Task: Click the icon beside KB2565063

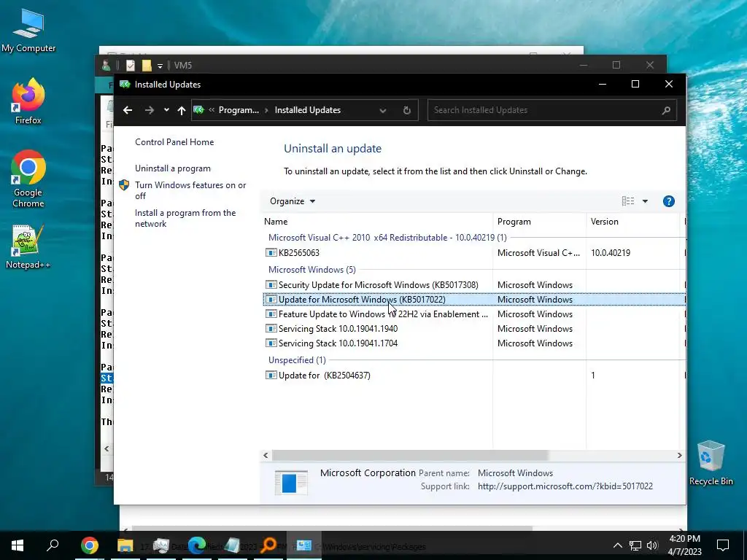Action: (271, 253)
